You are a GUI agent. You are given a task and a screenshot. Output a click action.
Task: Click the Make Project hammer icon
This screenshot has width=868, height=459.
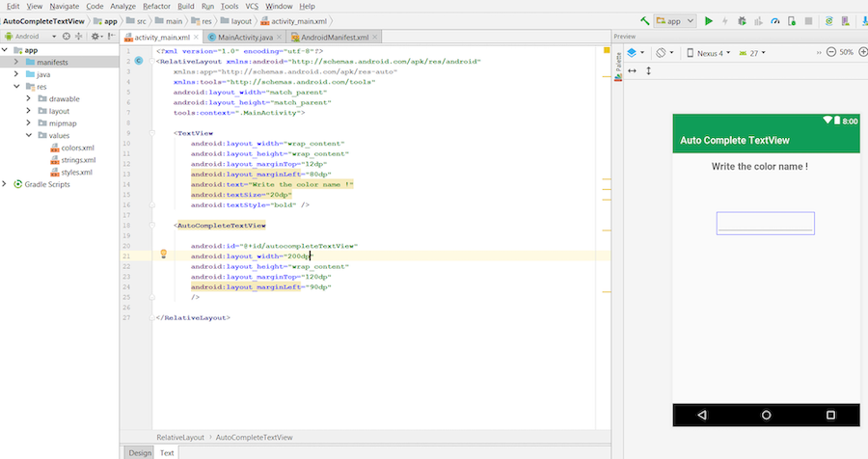click(644, 20)
